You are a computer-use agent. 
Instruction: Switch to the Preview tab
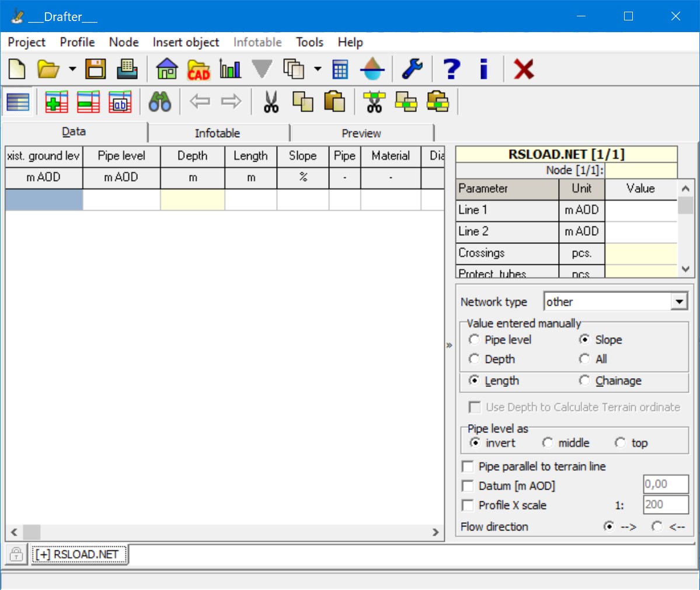coord(361,132)
